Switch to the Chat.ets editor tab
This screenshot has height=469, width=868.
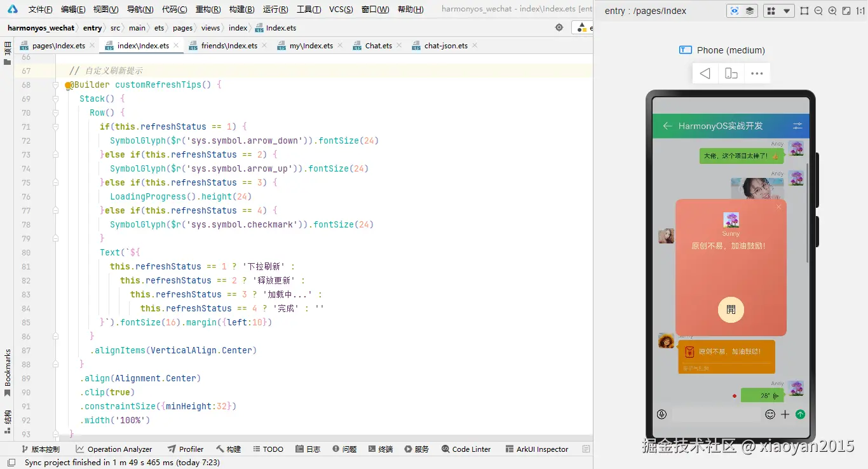[x=378, y=46]
